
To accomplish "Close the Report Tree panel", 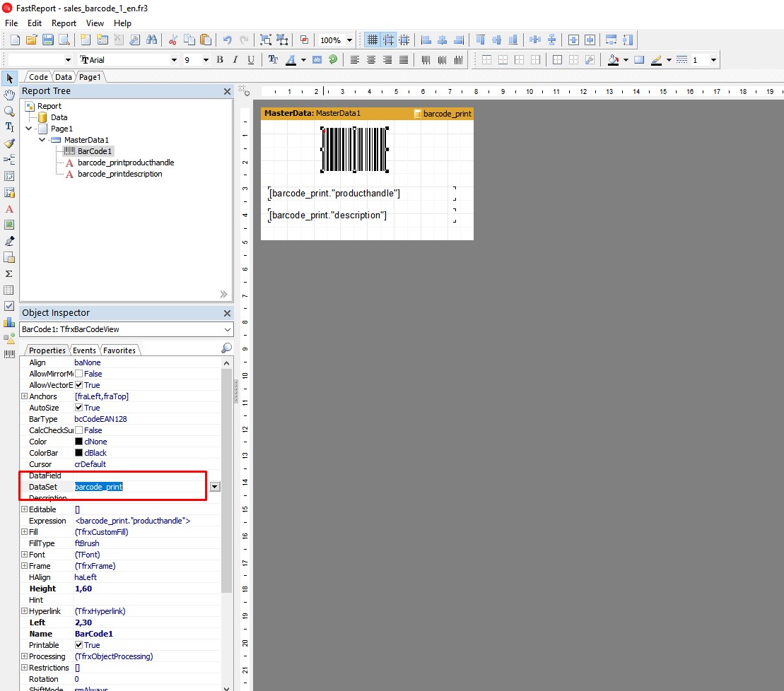I will (227, 91).
